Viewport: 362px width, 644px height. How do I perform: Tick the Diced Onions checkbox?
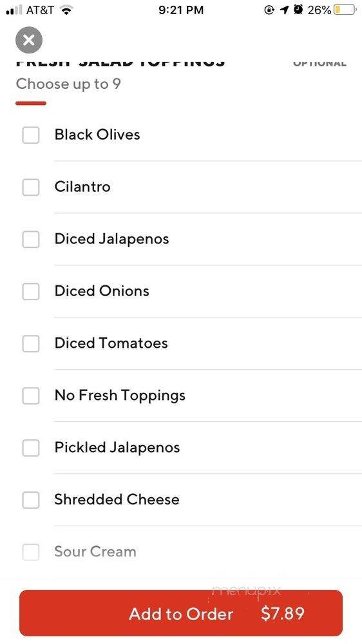pyautogui.click(x=31, y=292)
